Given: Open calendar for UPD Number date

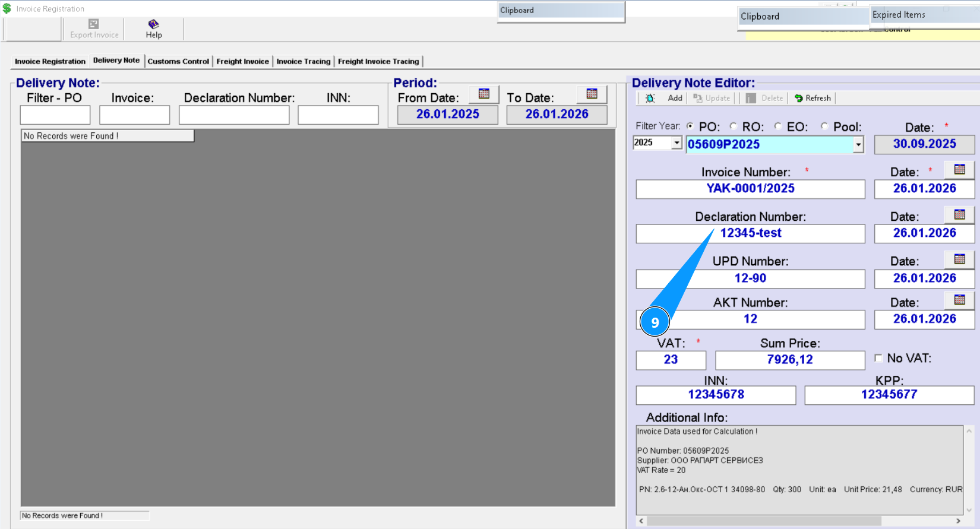Looking at the screenshot, I should pyautogui.click(x=960, y=259).
